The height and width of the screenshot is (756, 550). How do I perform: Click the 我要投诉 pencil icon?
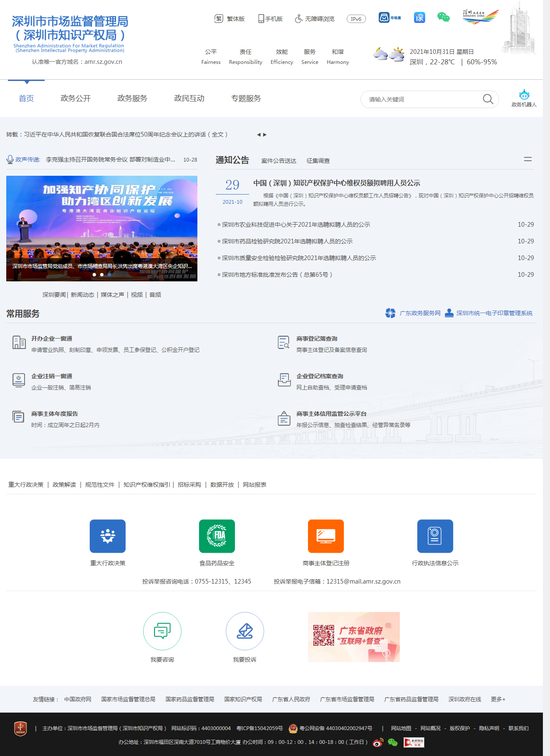245,631
